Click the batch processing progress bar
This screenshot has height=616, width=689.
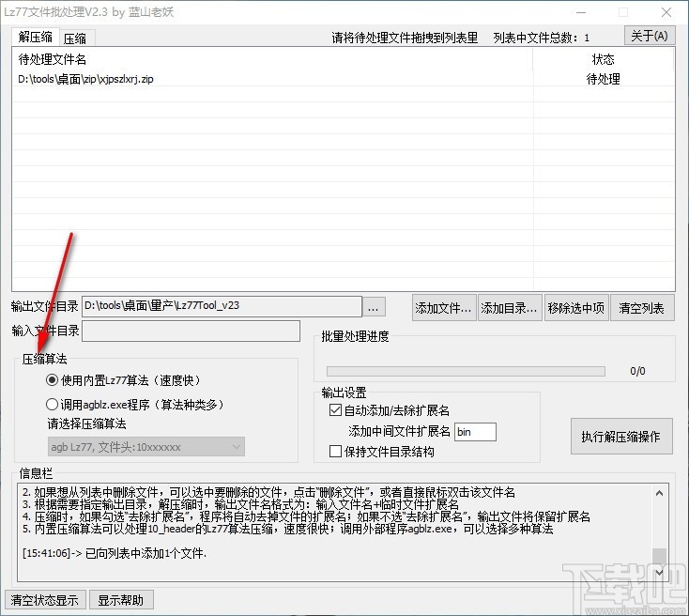(466, 372)
